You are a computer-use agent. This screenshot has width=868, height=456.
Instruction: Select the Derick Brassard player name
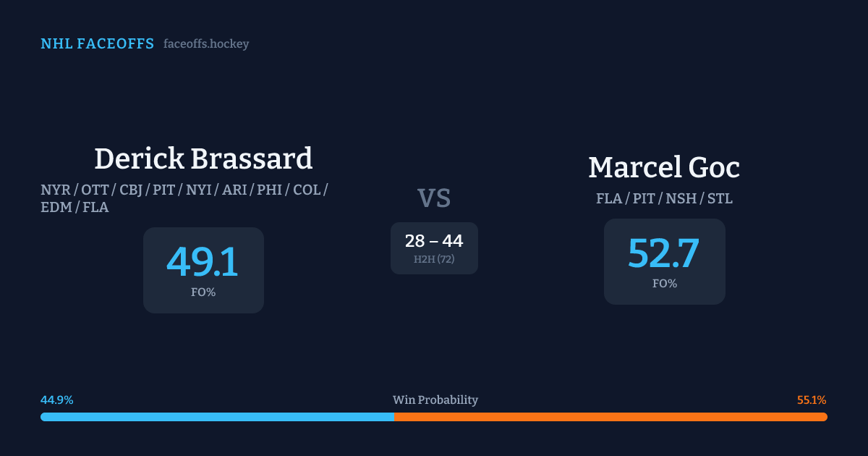(203, 159)
